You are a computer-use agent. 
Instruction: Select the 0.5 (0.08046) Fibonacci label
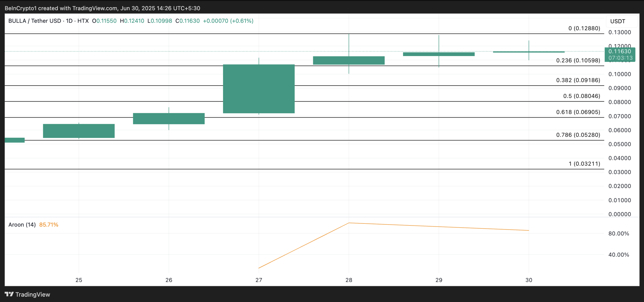pos(582,96)
